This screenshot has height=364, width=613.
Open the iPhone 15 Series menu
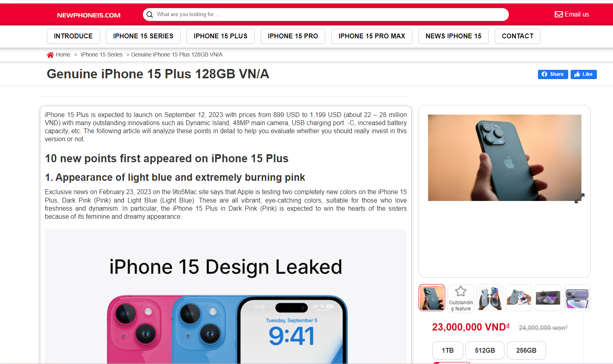pos(143,36)
